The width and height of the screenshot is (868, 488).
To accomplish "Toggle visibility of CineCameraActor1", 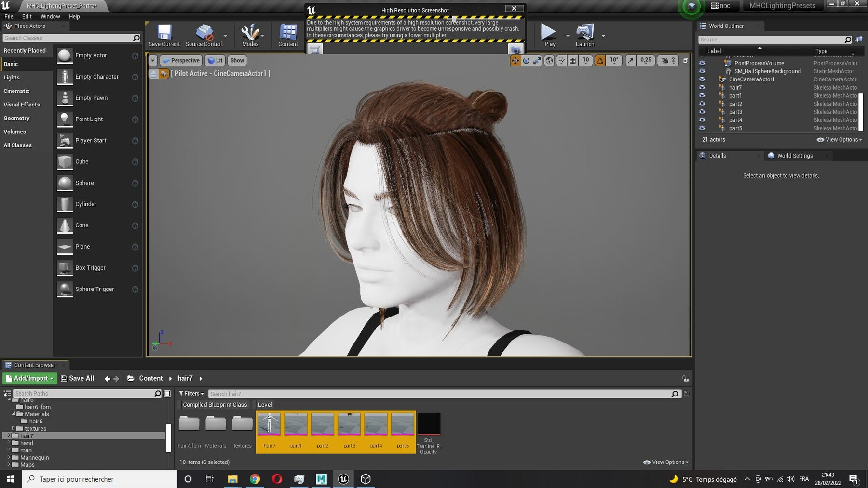I will coord(702,79).
